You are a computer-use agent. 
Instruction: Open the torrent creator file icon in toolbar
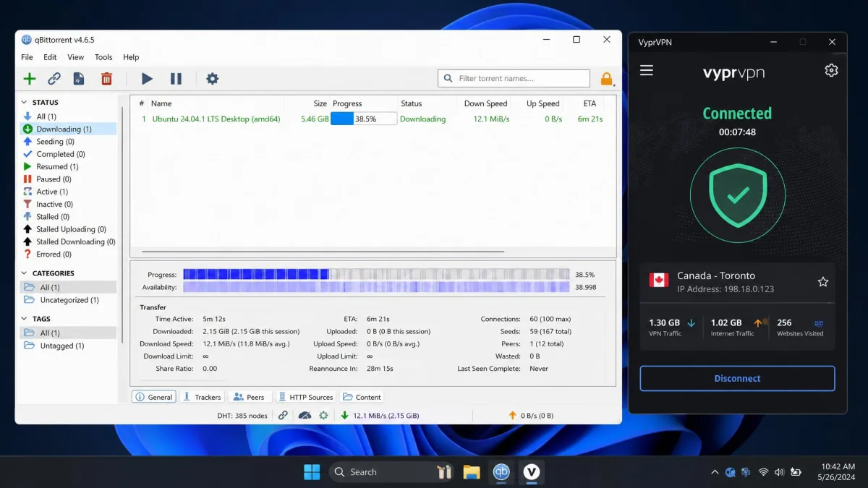(79, 79)
